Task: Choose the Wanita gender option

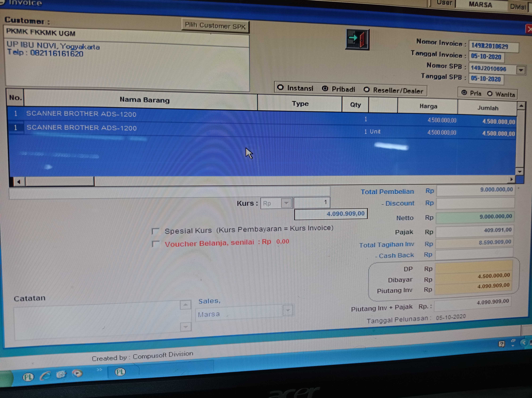Action: pyautogui.click(x=490, y=94)
